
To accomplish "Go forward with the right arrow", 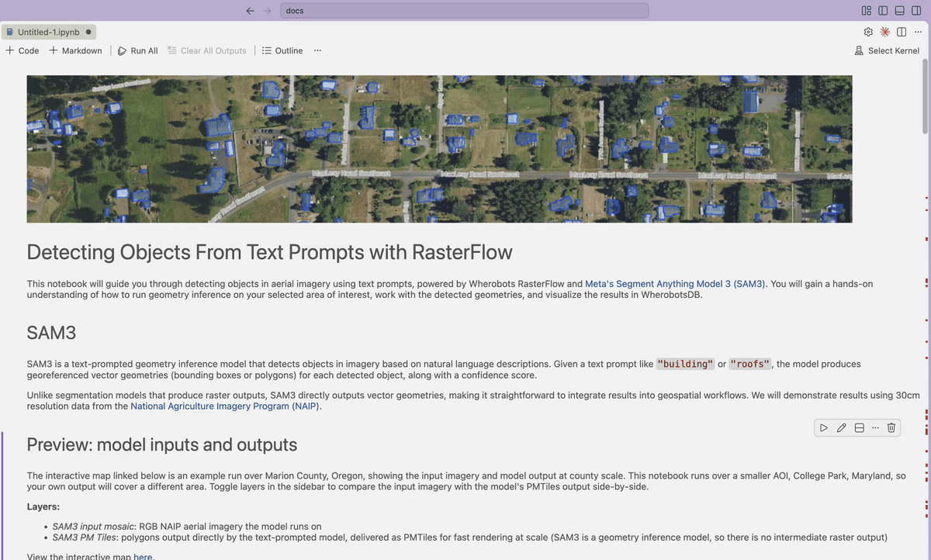I will [x=268, y=11].
